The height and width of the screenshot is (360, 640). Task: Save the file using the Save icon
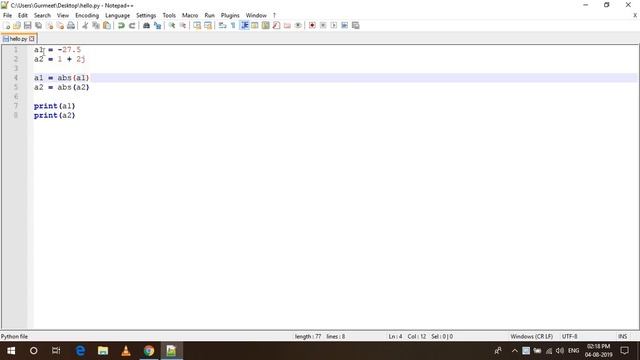coord(27,25)
